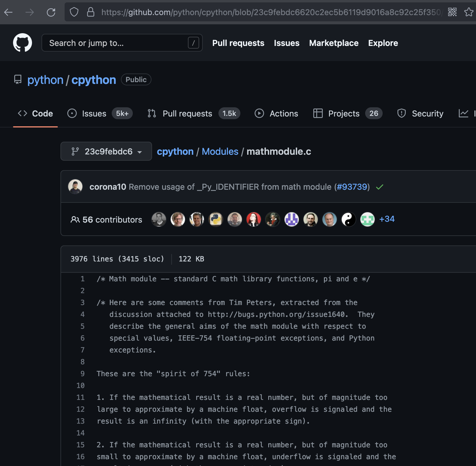Click the slash shortcut key in search
The width and height of the screenshot is (476, 466).
(193, 43)
